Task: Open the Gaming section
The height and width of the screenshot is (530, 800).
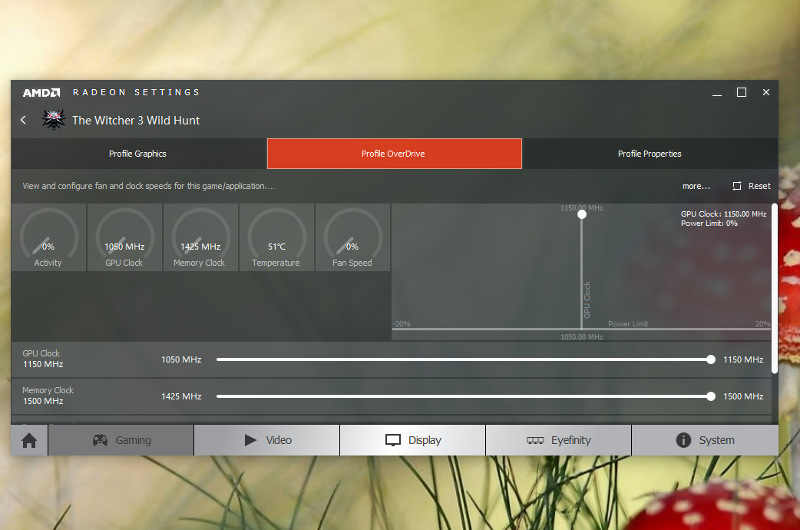Action: click(x=121, y=440)
